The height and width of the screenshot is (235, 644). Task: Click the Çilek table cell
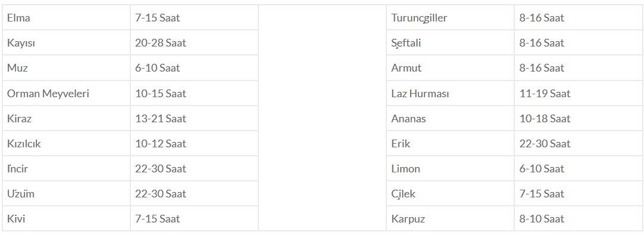[450, 194]
